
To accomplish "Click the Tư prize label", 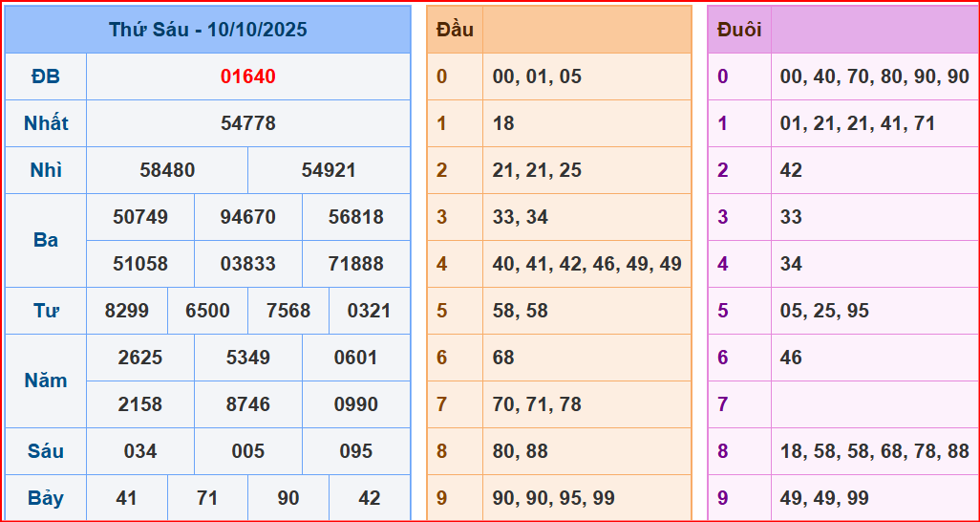I will click(x=46, y=311).
